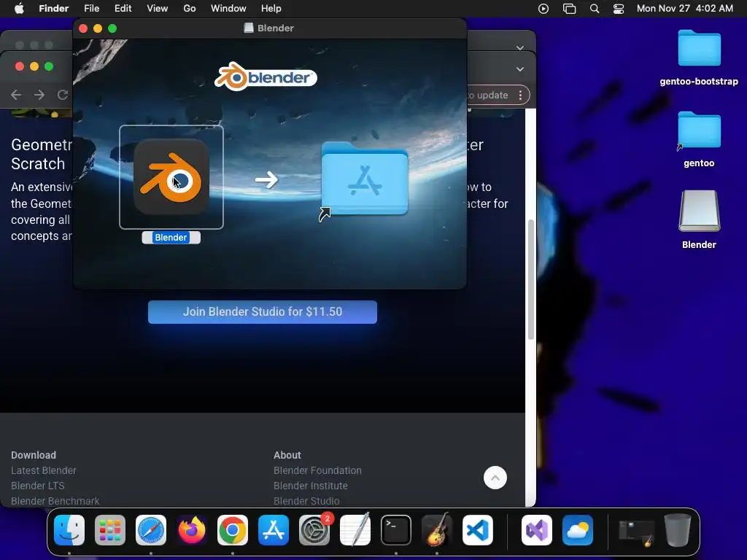The height and width of the screenshot is (560, 747).
Task: Close the Blender installer window
Action: pyautogui.click(x=83, y=28)
